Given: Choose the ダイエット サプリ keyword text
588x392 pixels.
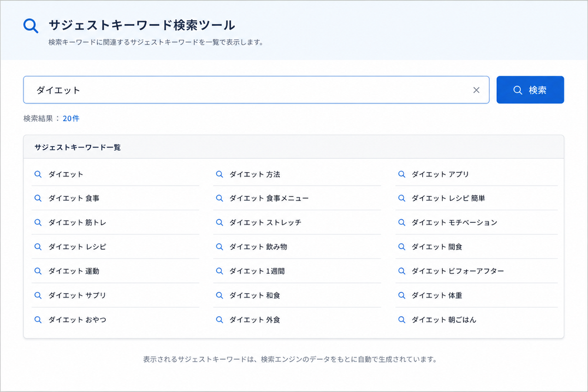Looking at the screenshot, I should [x=77, y=295].
